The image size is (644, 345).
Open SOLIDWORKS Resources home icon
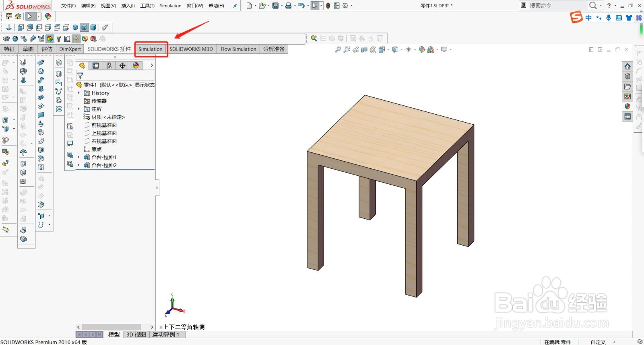627,66
